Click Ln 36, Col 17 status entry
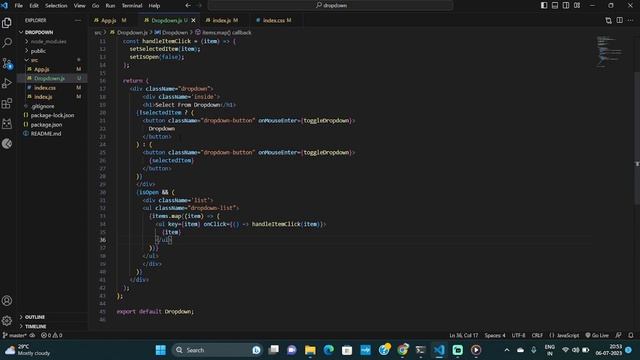Screen dimensions: 640x360 [x=464, y=336]
